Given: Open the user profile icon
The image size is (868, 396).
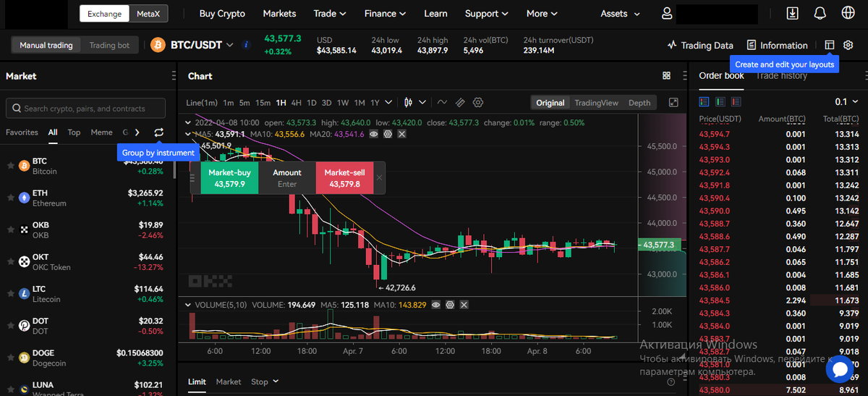Looking at the screenshot, I should (x=668, y=14).
